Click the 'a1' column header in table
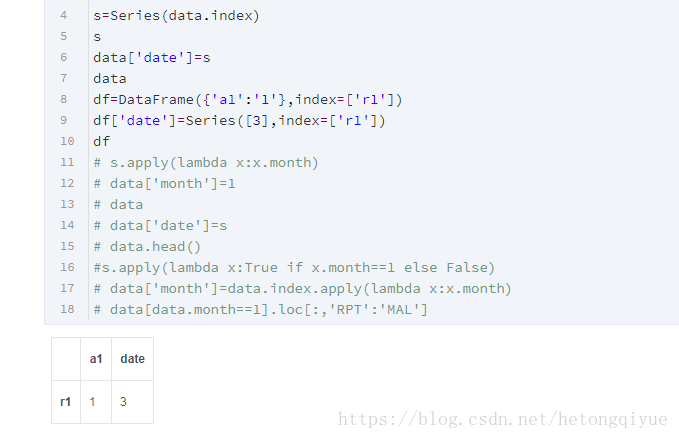Viewport: 679px width, 439px height. pyautogui.click(x=96, y=359)
